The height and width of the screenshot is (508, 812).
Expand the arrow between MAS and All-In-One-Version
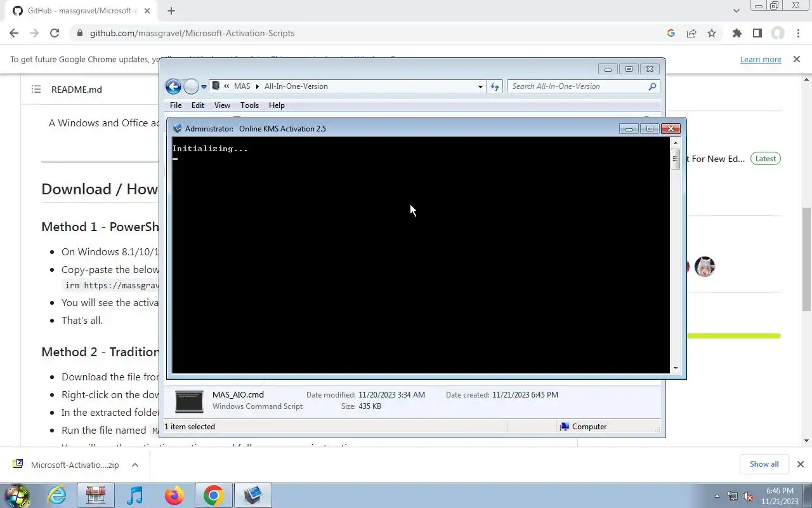(258, 86)
